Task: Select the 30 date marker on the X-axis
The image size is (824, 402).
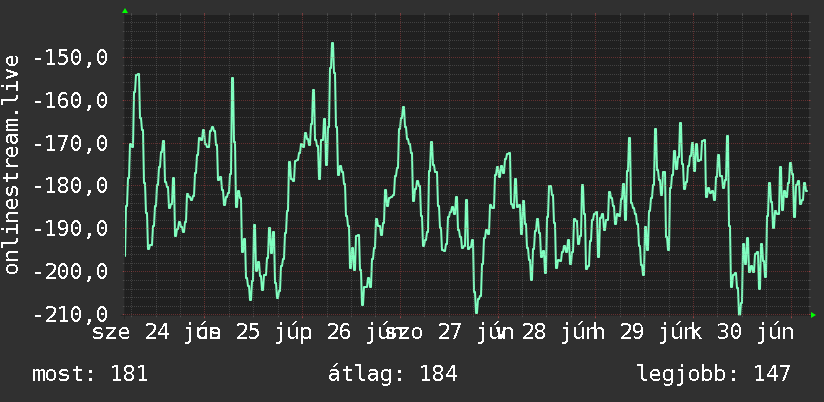Action: (730, 332)
